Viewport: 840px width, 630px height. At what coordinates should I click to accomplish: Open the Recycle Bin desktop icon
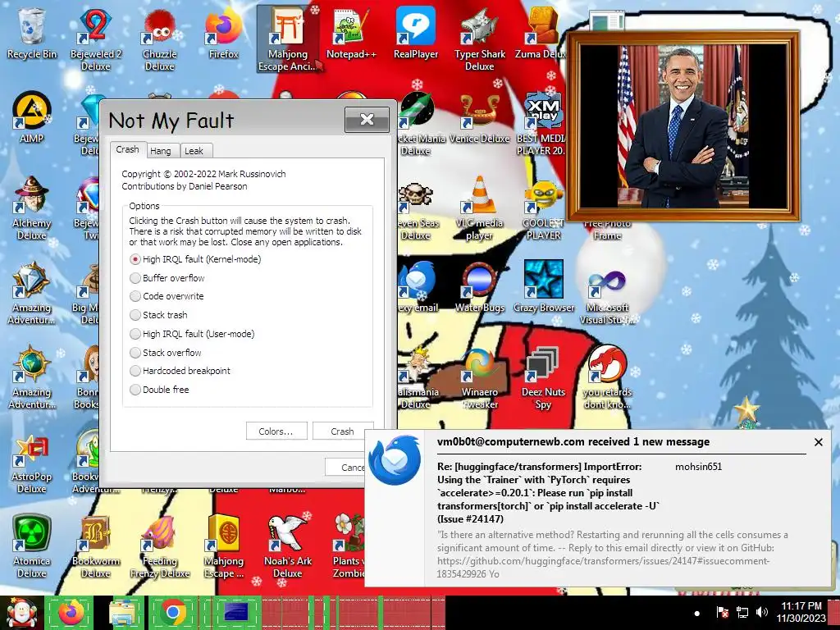click(32, 33)
